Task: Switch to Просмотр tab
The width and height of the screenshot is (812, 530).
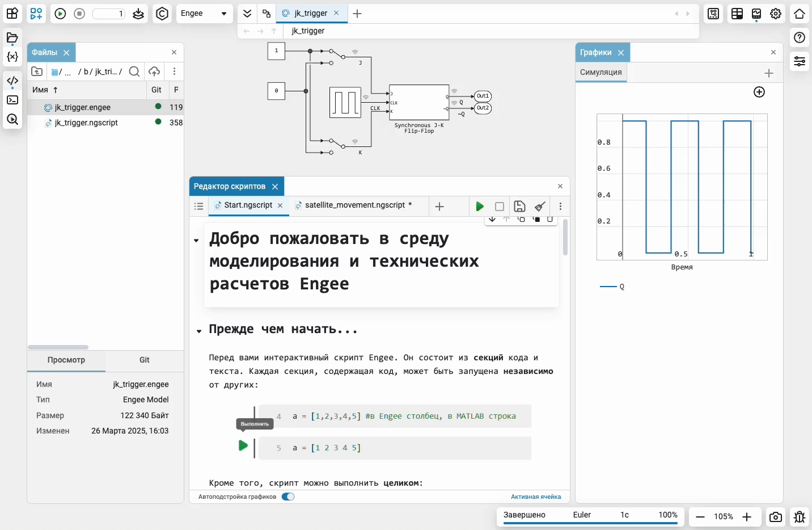Action: [x=66, y=360]
